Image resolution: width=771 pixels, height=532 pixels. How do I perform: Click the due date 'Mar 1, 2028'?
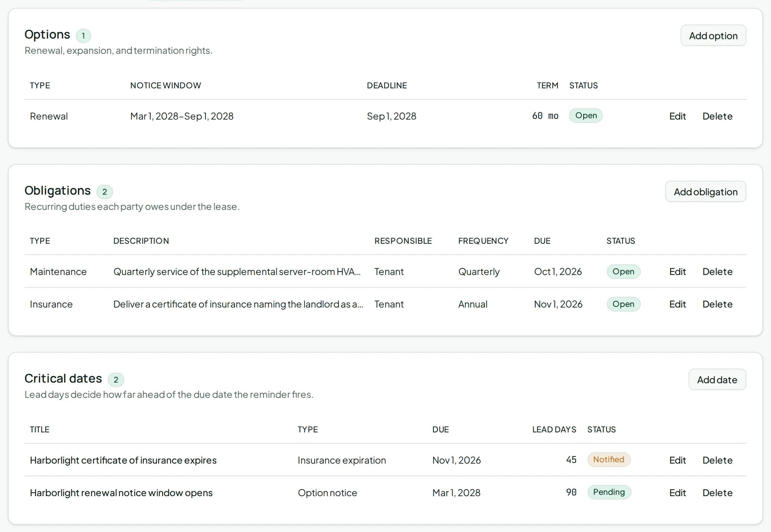pos(456,493)
